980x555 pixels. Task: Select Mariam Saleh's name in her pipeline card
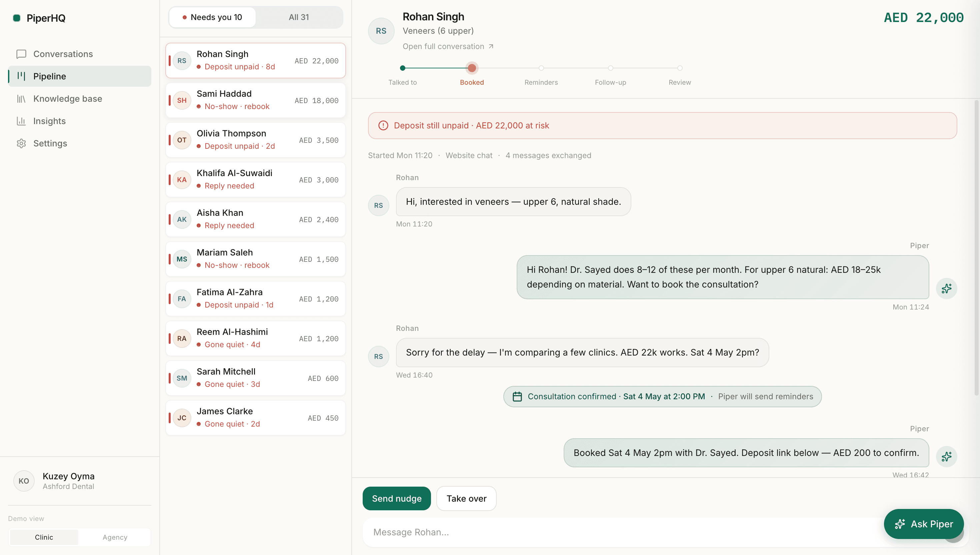225,252
